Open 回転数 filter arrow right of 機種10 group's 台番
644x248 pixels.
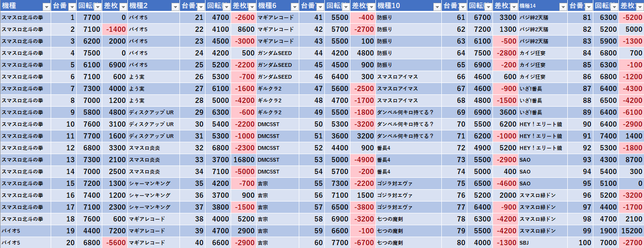click(x=487, y=6)
